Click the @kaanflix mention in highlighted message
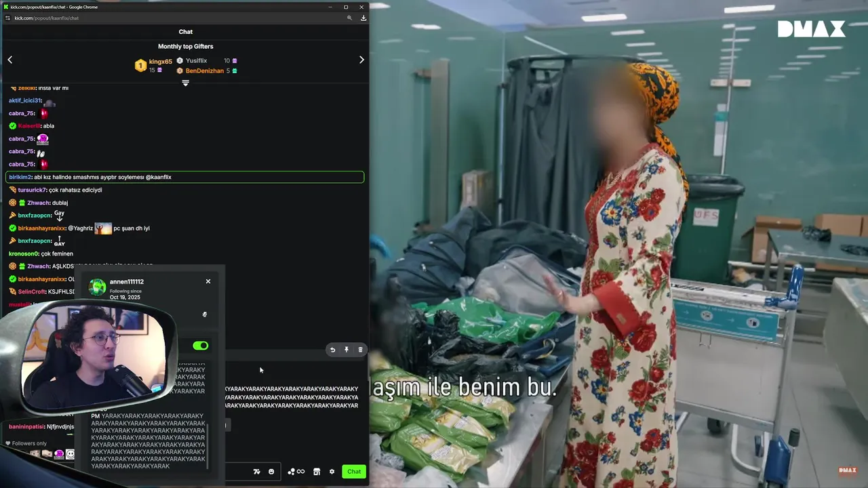 (x=158, y=177)
